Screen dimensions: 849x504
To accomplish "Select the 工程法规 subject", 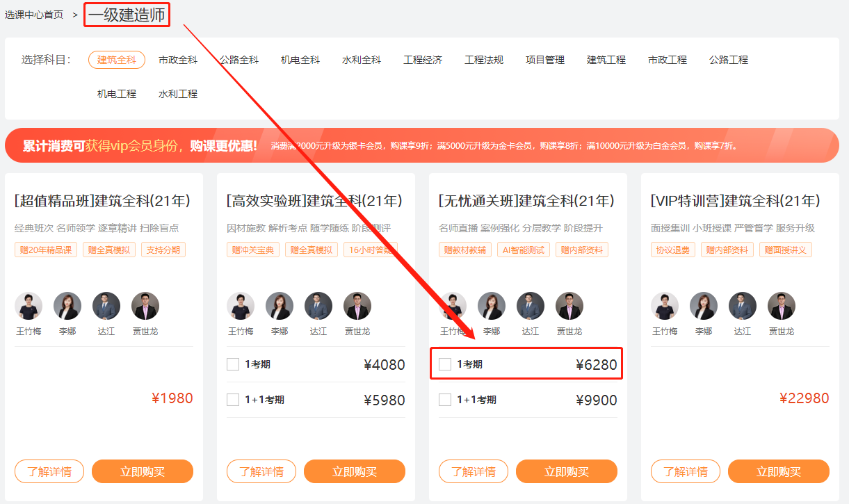I will click(x=483, y=60).
